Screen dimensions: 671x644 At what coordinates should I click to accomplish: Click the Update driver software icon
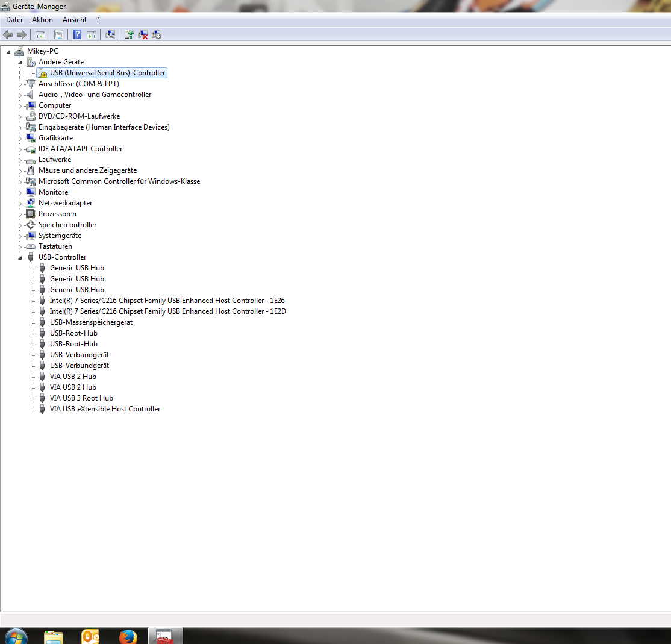(129, 35)
